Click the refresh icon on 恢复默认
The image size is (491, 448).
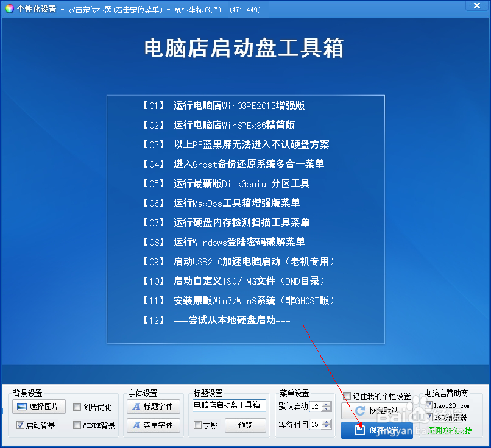coord(359,410)
